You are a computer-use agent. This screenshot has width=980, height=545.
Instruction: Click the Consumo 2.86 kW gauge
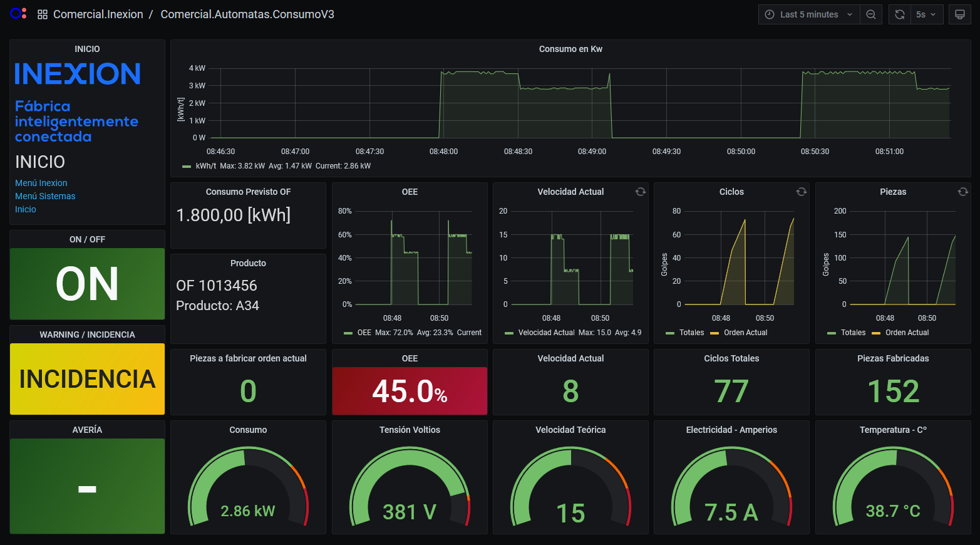[x=248, y=487]
